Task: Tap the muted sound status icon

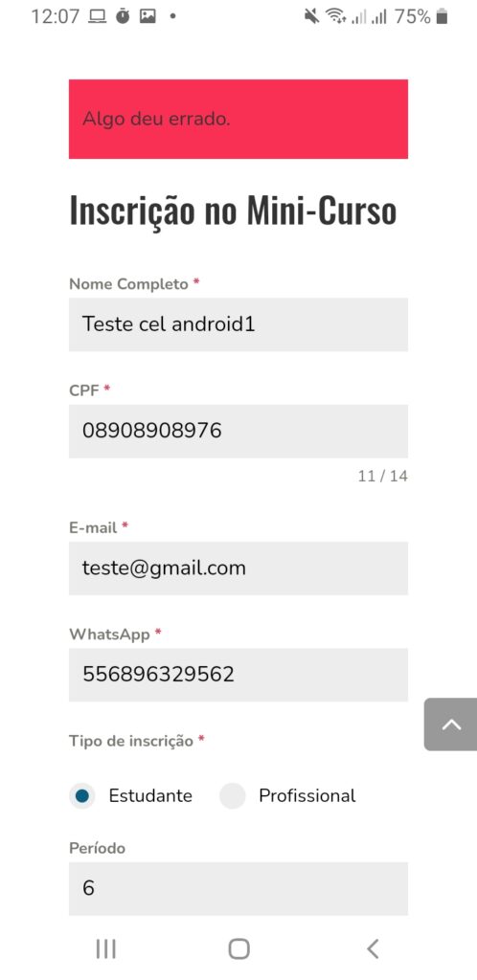Action: 311,17
